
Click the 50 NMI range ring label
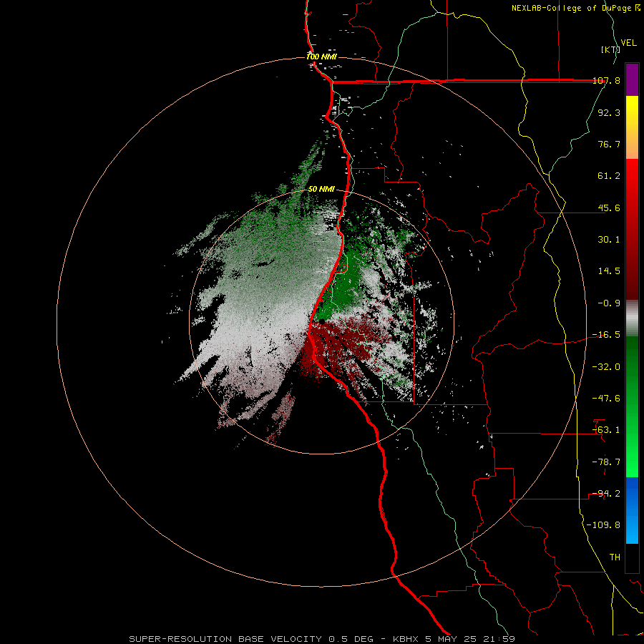click(x=321, y=189)
